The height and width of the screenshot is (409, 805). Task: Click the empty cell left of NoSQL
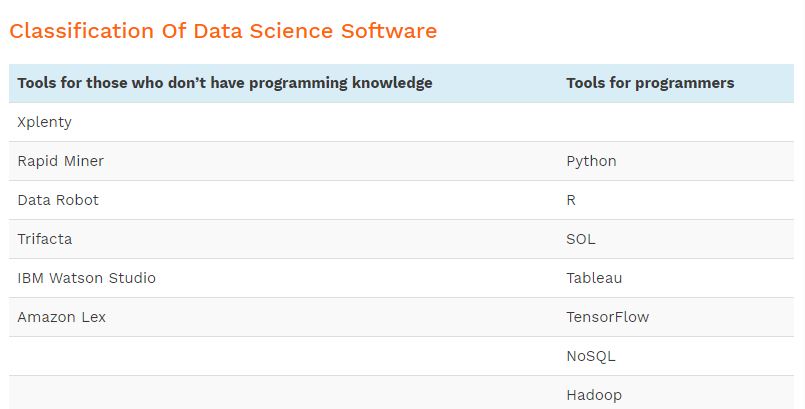[280, 356]
